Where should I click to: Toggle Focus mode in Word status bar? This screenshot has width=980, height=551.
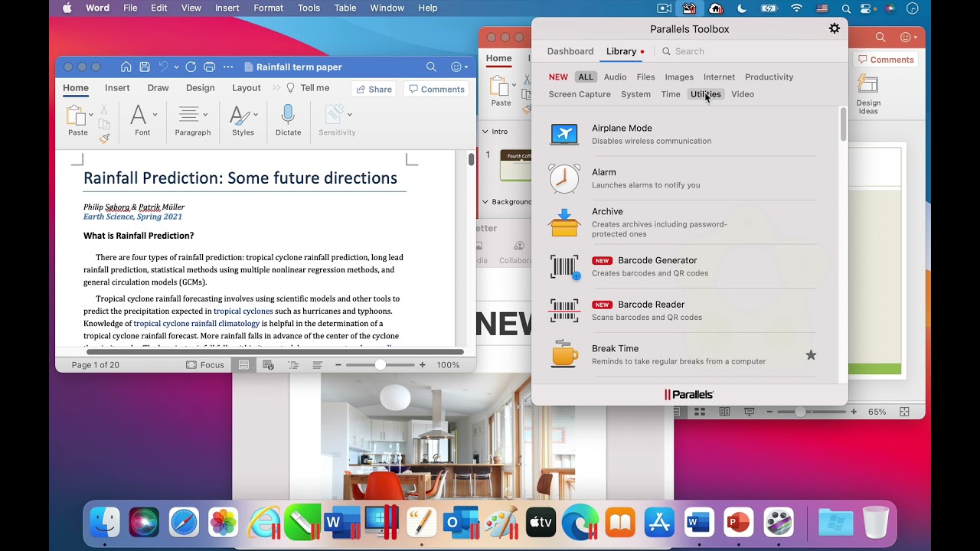point(205,365)
